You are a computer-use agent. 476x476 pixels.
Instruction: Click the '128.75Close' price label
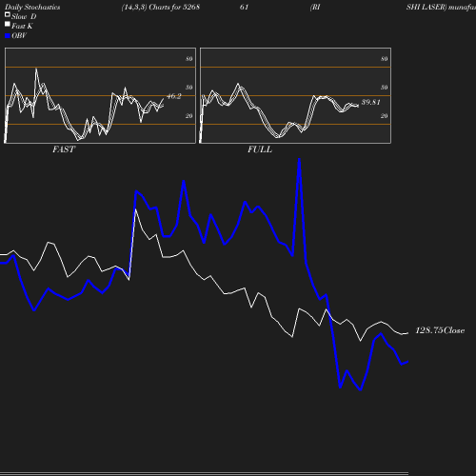[440, 330]
